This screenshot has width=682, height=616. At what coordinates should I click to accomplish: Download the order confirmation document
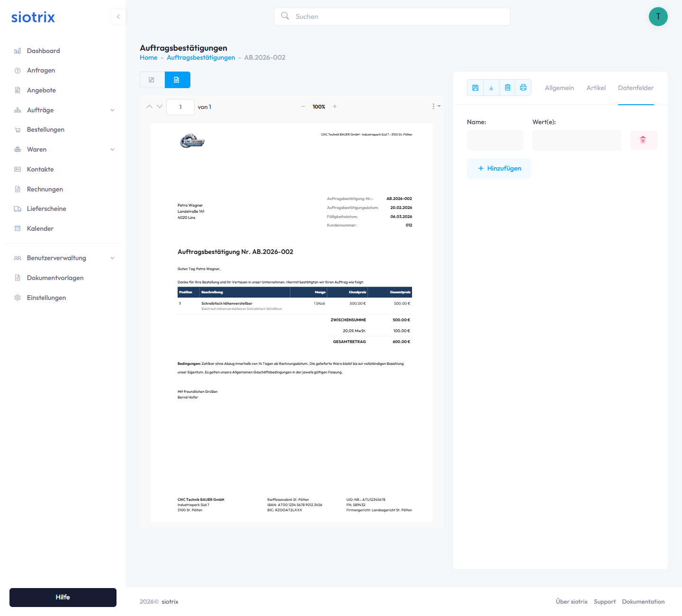click(x=491, y=88)
